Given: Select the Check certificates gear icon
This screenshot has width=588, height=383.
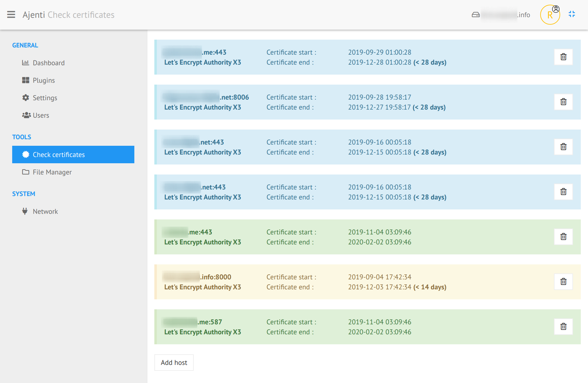Looking at the screenshot, I should click(26, 154).
